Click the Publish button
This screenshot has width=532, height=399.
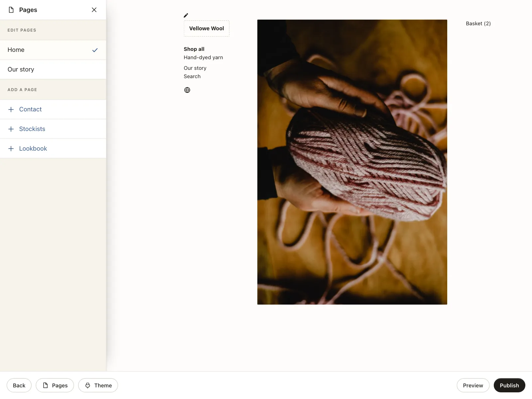tap(509, 385)
